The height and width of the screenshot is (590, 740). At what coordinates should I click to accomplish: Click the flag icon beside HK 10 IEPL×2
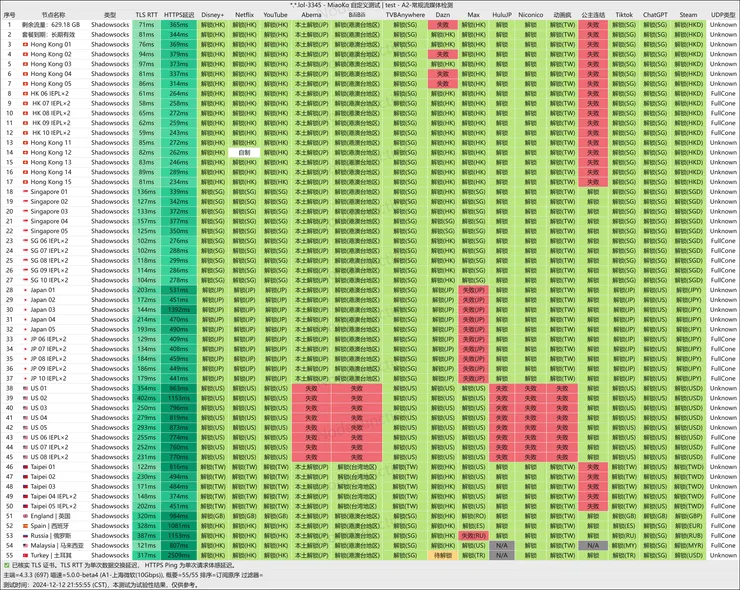25,133
